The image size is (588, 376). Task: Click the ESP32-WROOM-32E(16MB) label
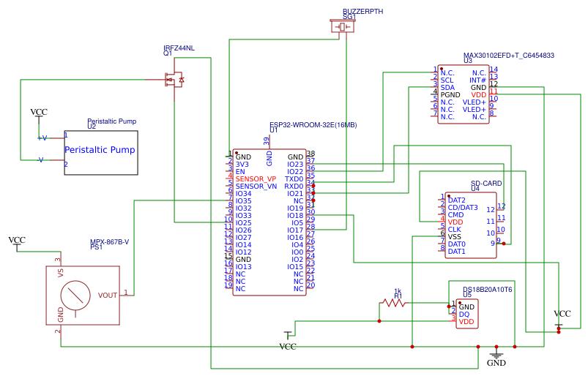[313, 124]
